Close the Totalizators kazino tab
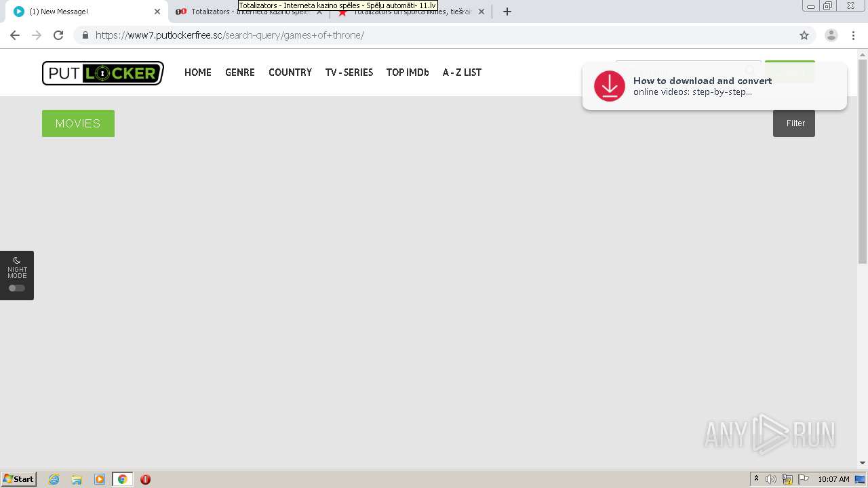The height and width of the screenshot is (488, 868). coord(319,12)
